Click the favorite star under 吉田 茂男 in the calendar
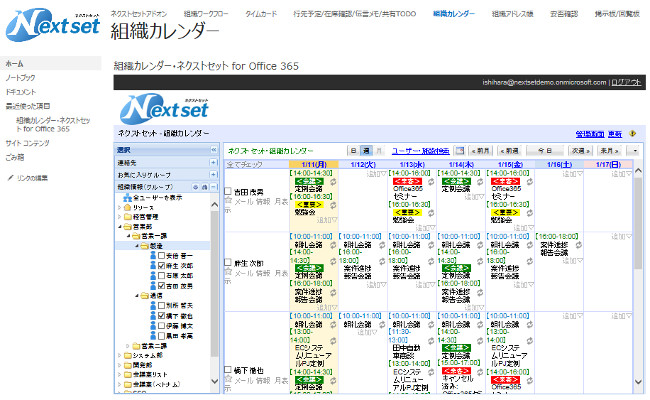650x400 pixels. click(228, 201)
